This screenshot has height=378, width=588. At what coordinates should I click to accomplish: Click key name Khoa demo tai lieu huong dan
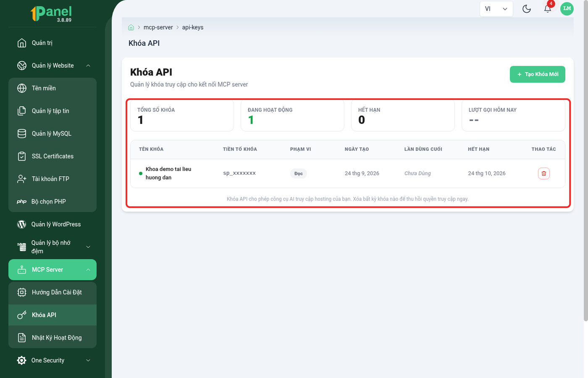168,173
